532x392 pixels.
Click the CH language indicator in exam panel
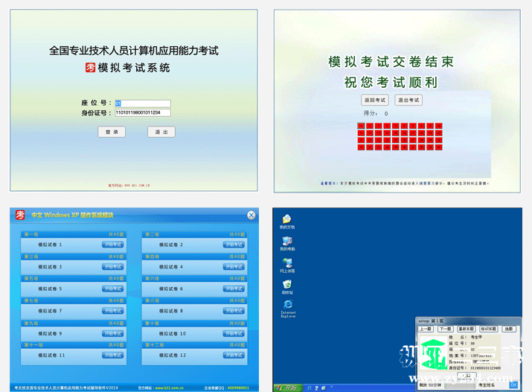click(513, 385)
